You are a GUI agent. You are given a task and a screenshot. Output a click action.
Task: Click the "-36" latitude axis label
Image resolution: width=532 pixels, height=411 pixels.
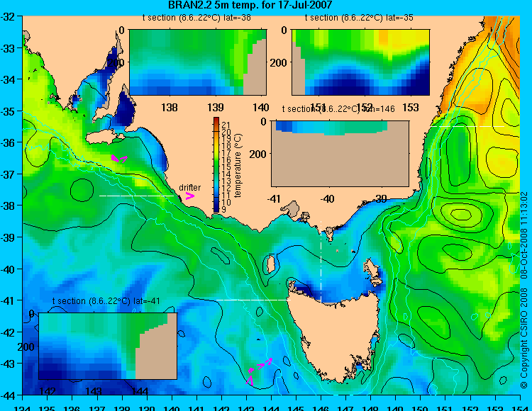click(x=8, y=142)
